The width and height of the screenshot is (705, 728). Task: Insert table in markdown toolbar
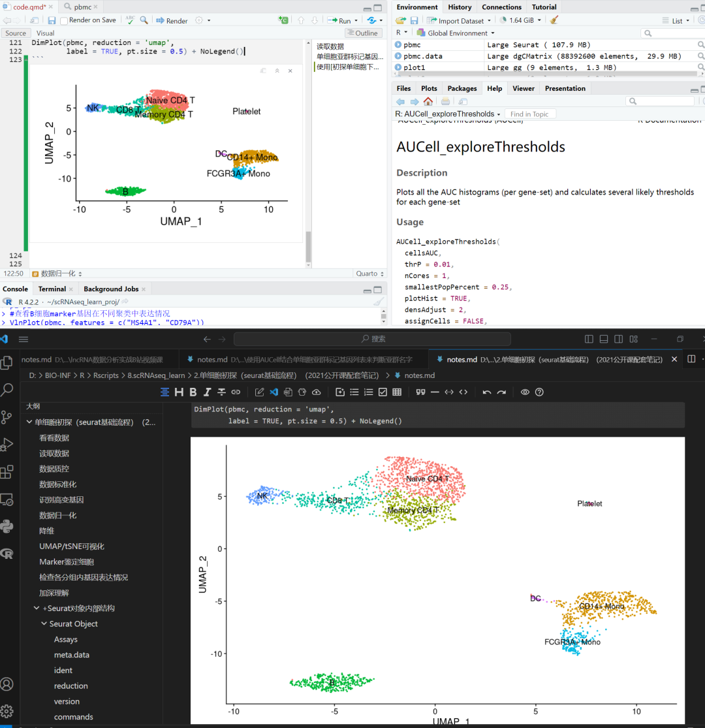[x=397, y=392]
